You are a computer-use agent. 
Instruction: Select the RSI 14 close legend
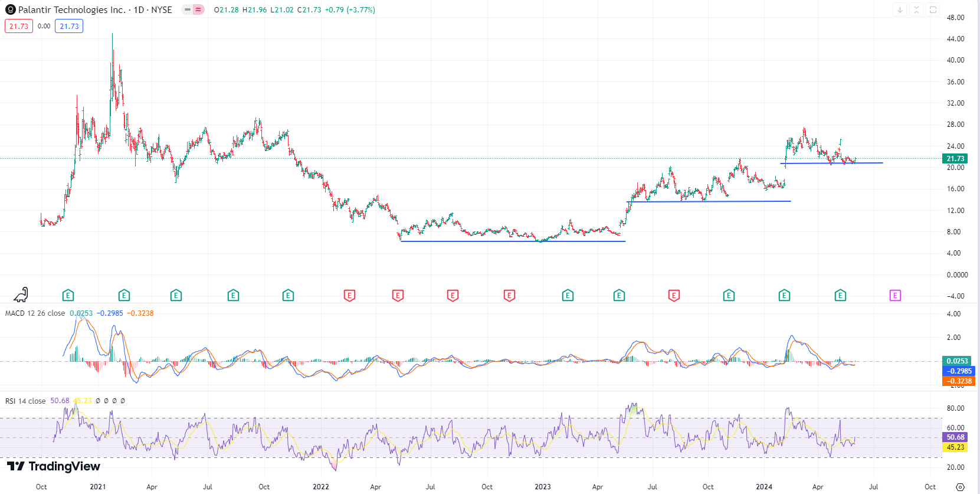[25, 401]
